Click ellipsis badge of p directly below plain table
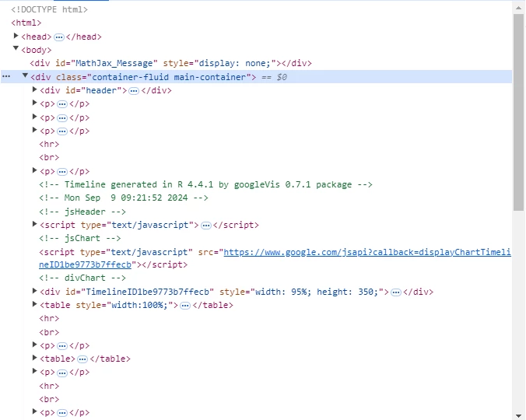This screenshot has width=526, height=420. click(x=62, y=373)
